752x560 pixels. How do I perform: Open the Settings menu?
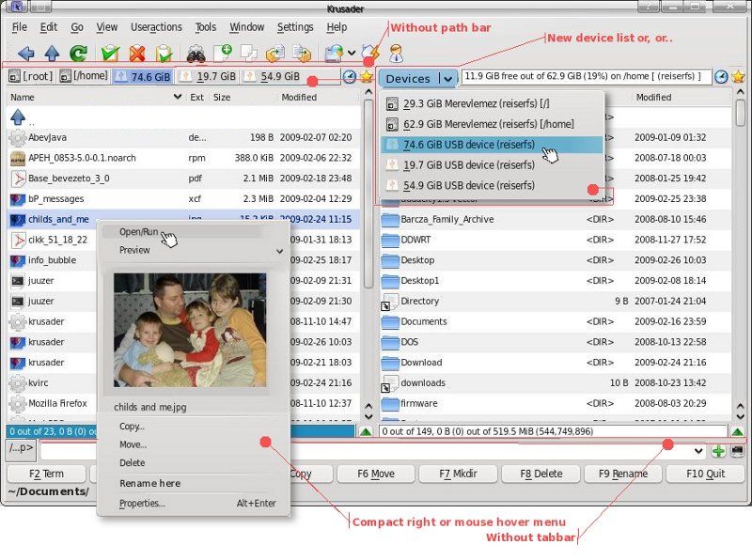(295, 27)
